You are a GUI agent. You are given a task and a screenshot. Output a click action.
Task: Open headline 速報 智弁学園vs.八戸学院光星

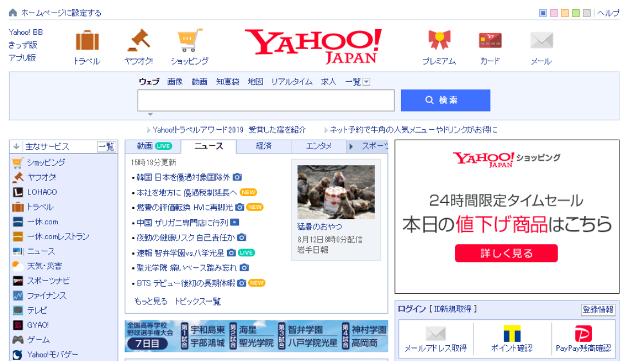tap(180, 253)
